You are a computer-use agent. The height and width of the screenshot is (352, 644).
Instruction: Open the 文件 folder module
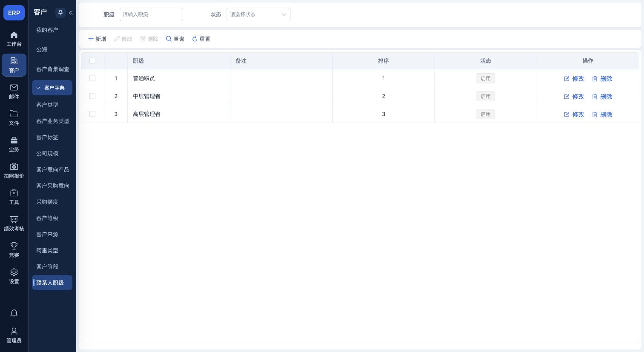[14, 118]
